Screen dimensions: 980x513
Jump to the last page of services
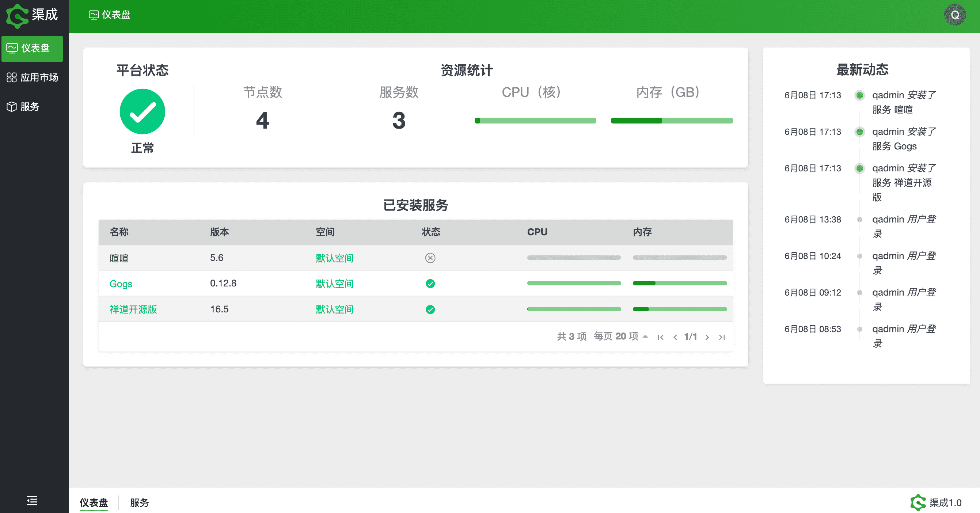click(x=722, y=337)
